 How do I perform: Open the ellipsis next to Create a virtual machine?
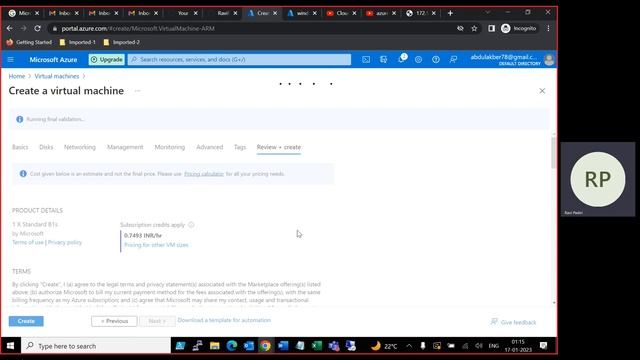(137, 91)
